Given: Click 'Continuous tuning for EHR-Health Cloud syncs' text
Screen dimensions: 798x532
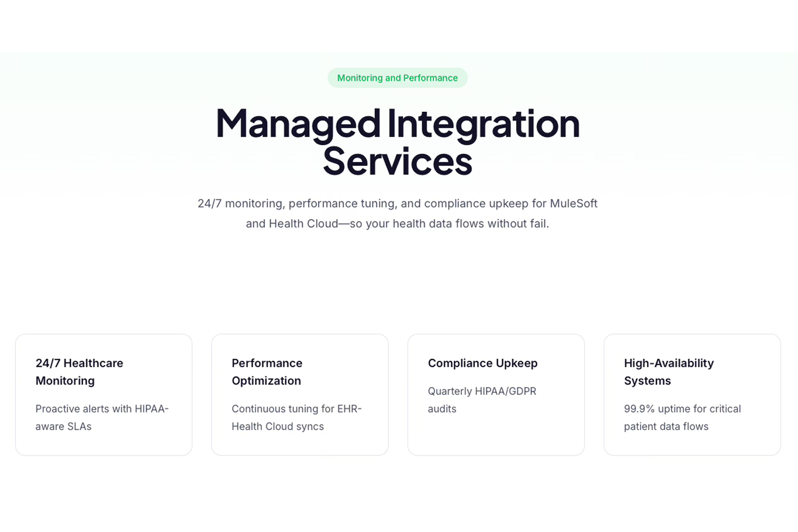Looking at the screenshot, I should (297, 418).
